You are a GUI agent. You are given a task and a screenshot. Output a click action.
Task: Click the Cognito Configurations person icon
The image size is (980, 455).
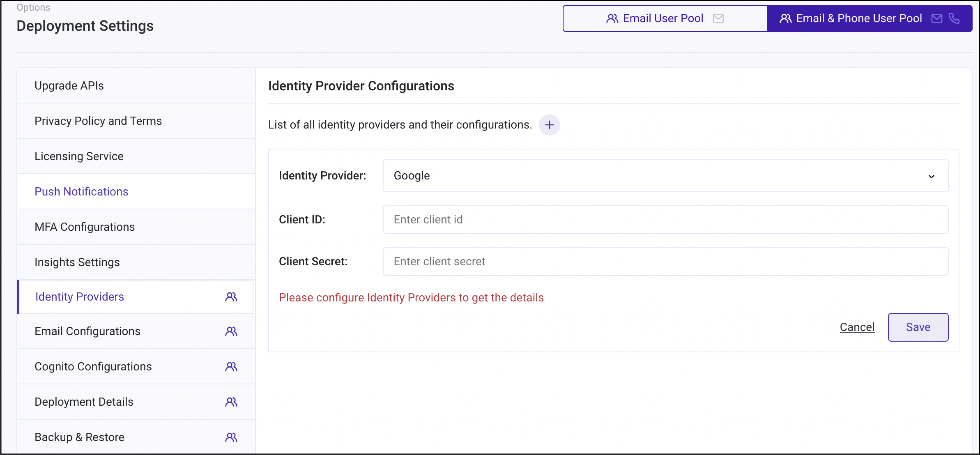tap(231, 366)
